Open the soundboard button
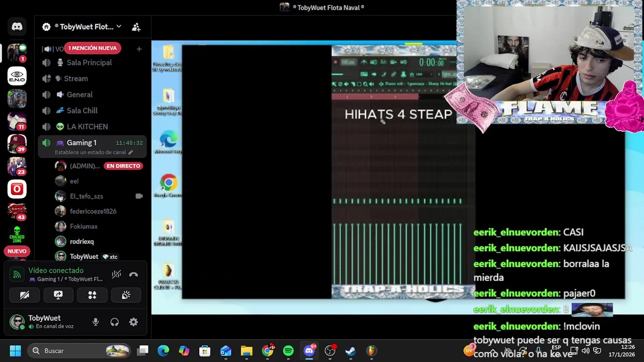Image resolution: width=644 pixels, height=362 pixels. [126, 295]
